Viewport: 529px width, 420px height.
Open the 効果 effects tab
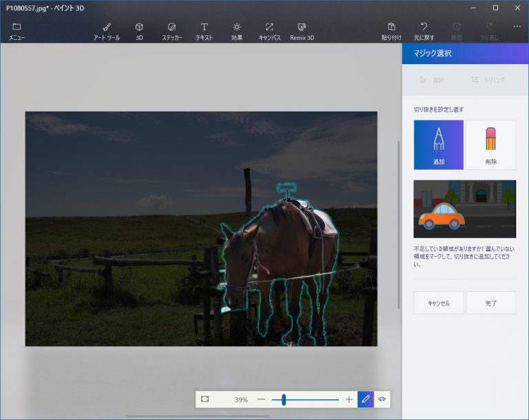[236, 32]
